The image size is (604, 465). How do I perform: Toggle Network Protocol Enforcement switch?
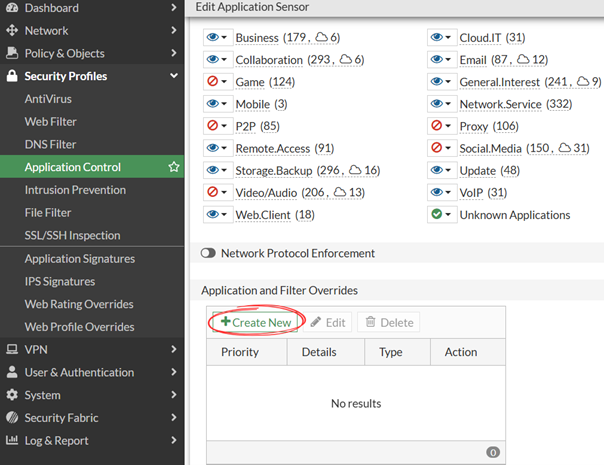209,254
